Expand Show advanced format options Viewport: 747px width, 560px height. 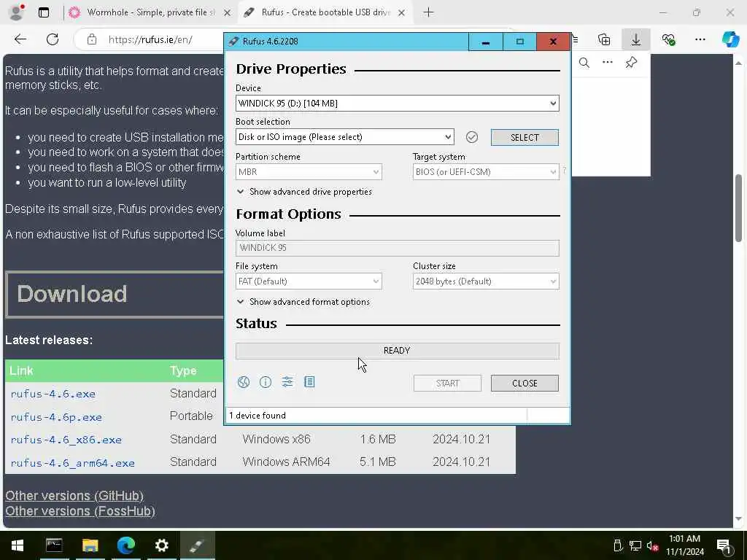(303, 301)
